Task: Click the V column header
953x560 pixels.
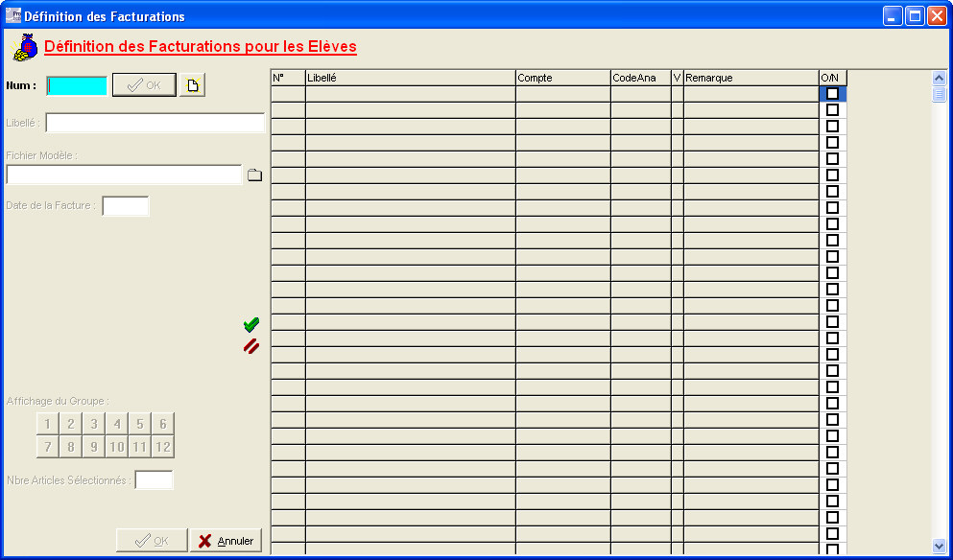Action: (x=677, y=78)
